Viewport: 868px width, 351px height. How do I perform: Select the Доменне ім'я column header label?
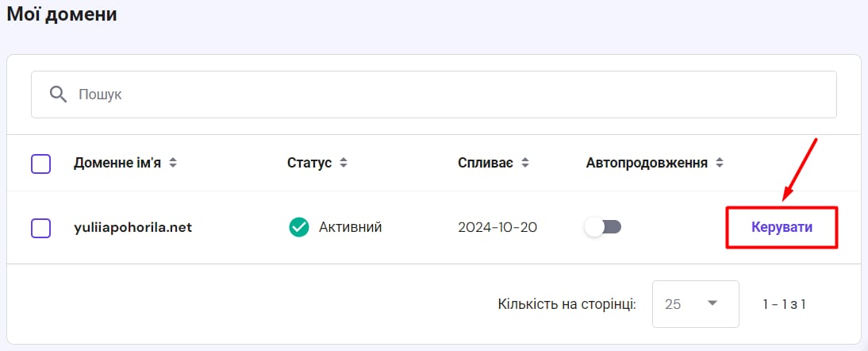coord(117,164)
